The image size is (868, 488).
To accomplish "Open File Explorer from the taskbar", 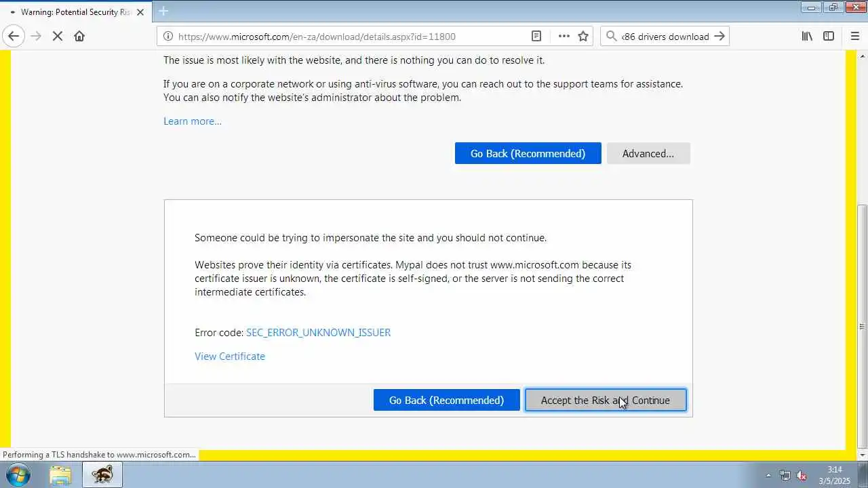I will (x=60, y=474).
